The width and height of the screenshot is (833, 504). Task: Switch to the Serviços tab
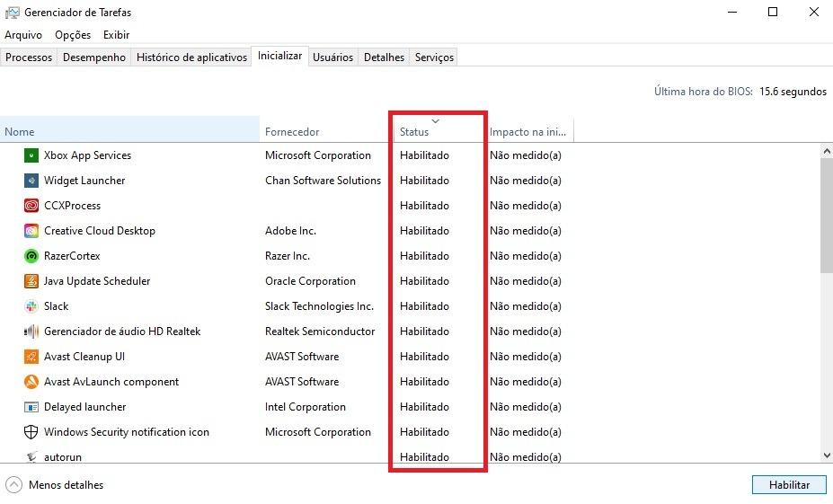(435, 57)
